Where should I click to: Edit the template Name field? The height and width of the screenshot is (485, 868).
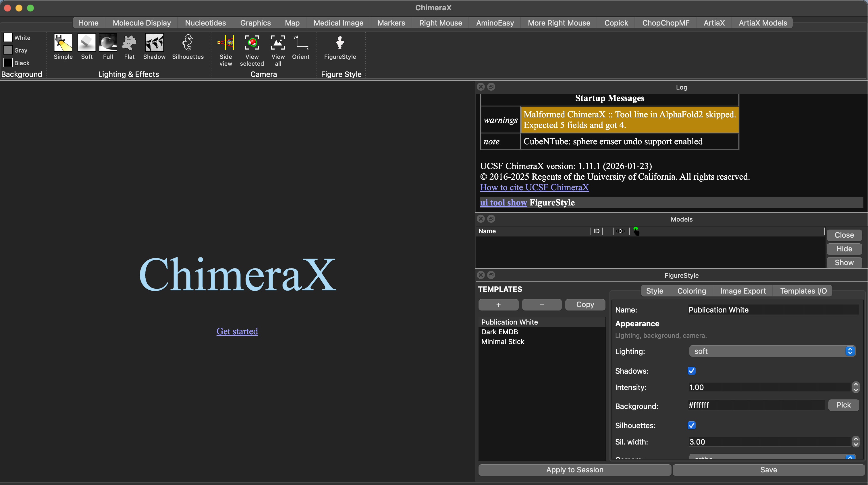tap(773, 310)
